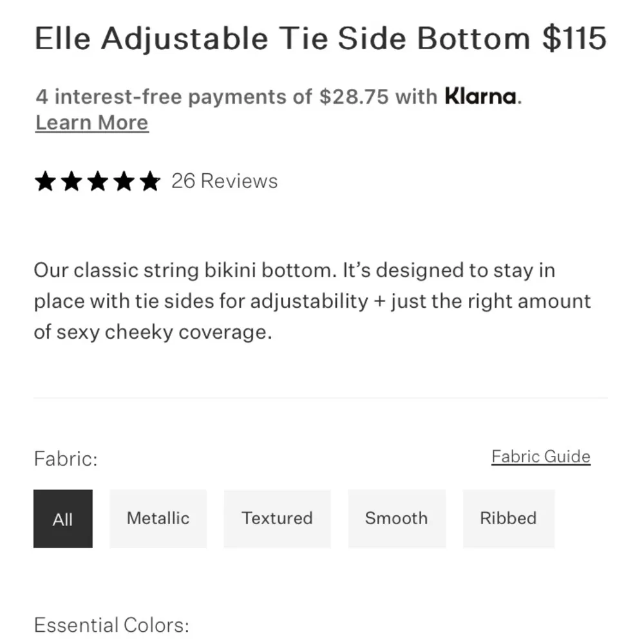Choose the Smooth fabric filter
Viewport: 644px width, 644px height.
click(x=397, y=518)
